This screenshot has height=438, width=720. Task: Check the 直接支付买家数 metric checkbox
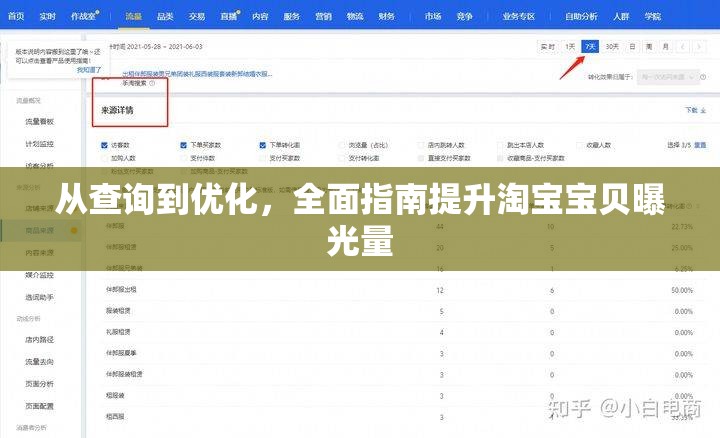[421, 158]
